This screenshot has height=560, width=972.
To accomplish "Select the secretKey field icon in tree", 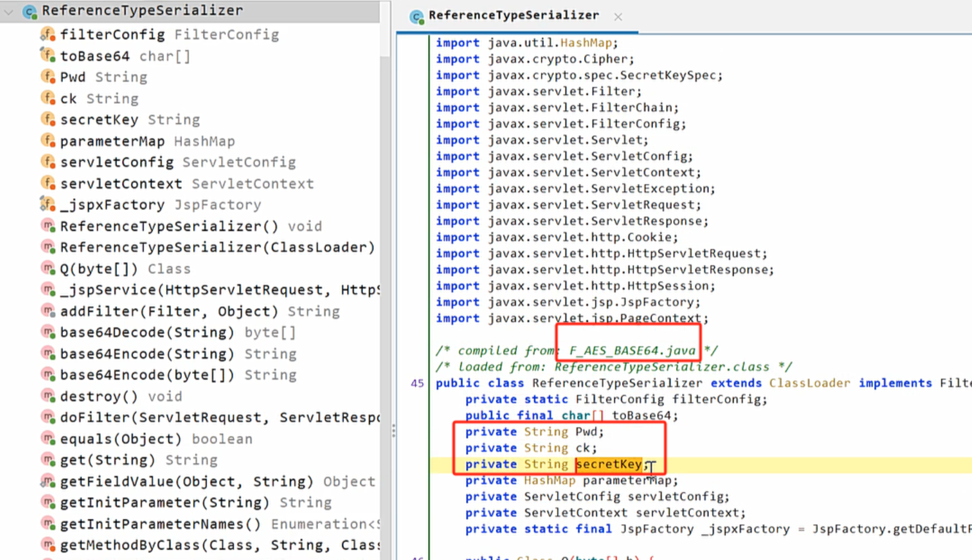I will click(x=48, y=119).
